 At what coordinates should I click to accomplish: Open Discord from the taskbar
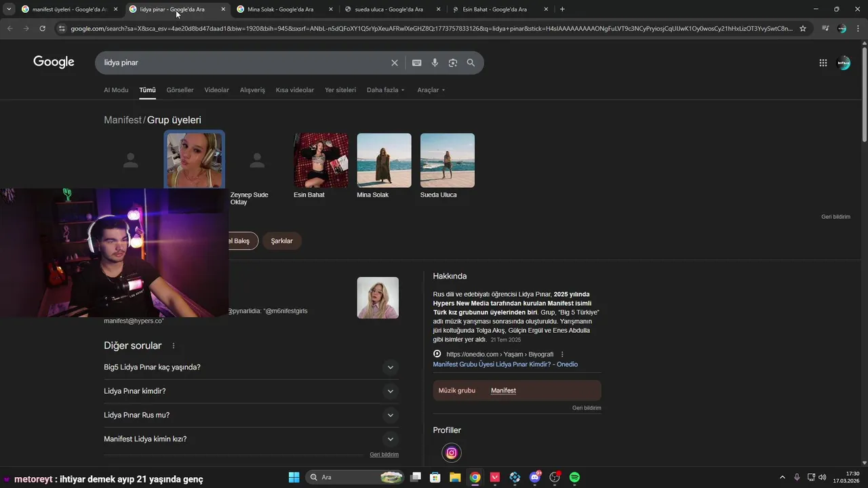(x=535, y=477)
